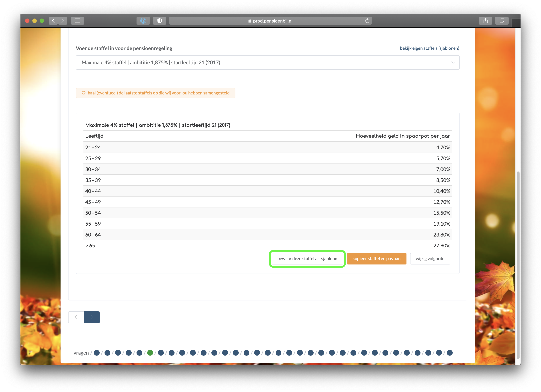Select the '40 - 44' age row
This screenshot has height=392, width=541.
268,191
